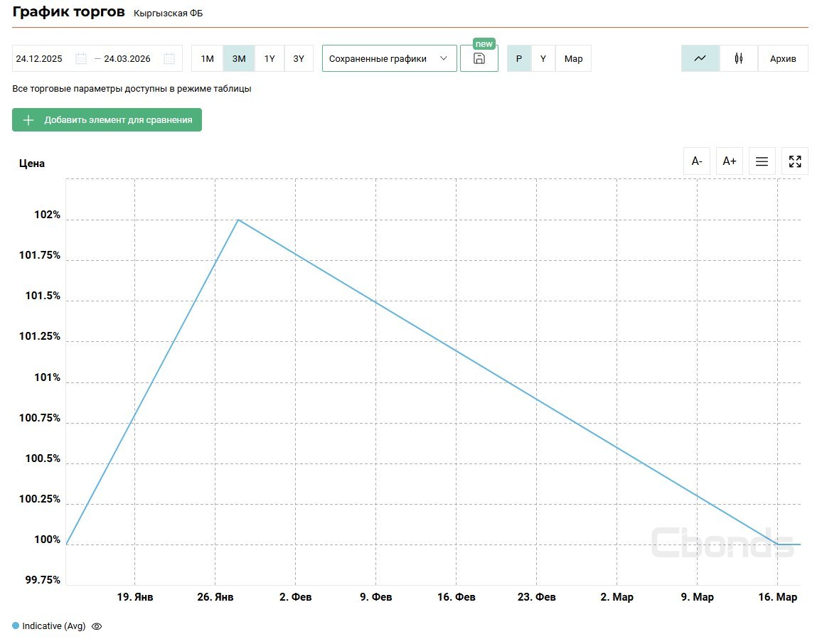This screenshot has width=822, height=644.
Task: Select the 1Y period tab
Action: pyautogui.click(x=269, y=59)
